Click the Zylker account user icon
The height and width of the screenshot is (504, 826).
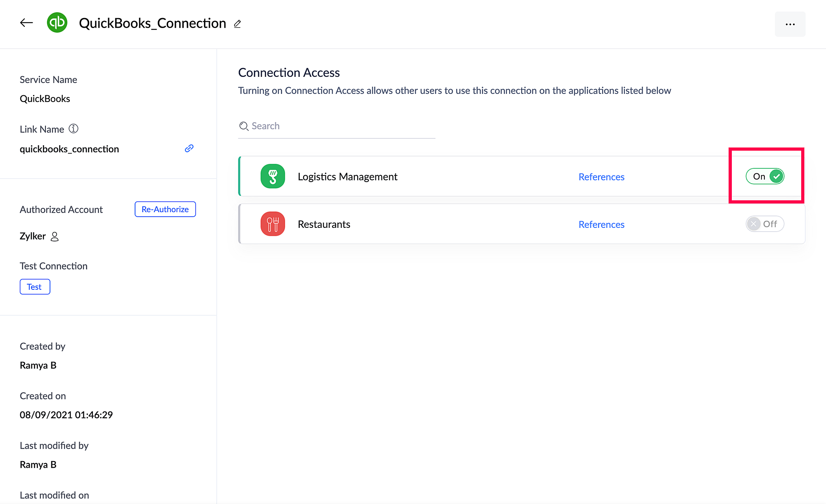coord(55,237)
